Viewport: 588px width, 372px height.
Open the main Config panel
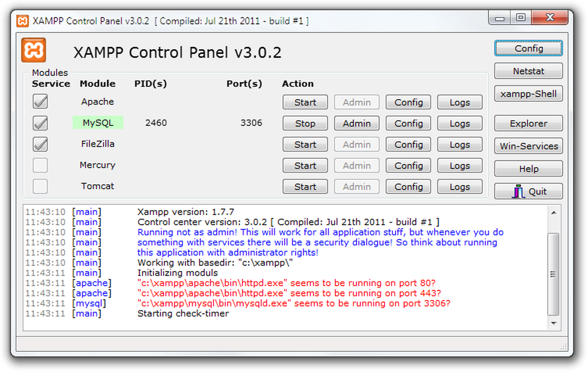pyautogui.click(x=528, y=49)
